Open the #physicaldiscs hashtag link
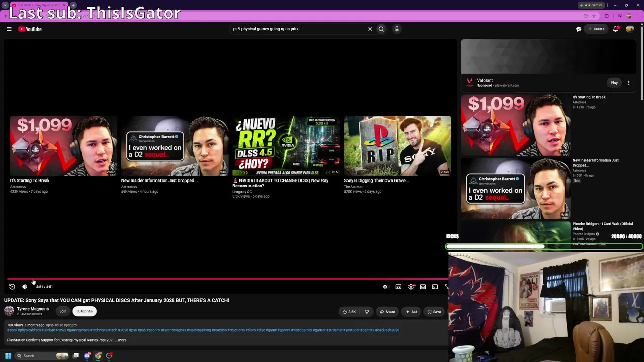The height and width of the screenshot is (362, 644). pyautogui.click(x=30, y=330)
